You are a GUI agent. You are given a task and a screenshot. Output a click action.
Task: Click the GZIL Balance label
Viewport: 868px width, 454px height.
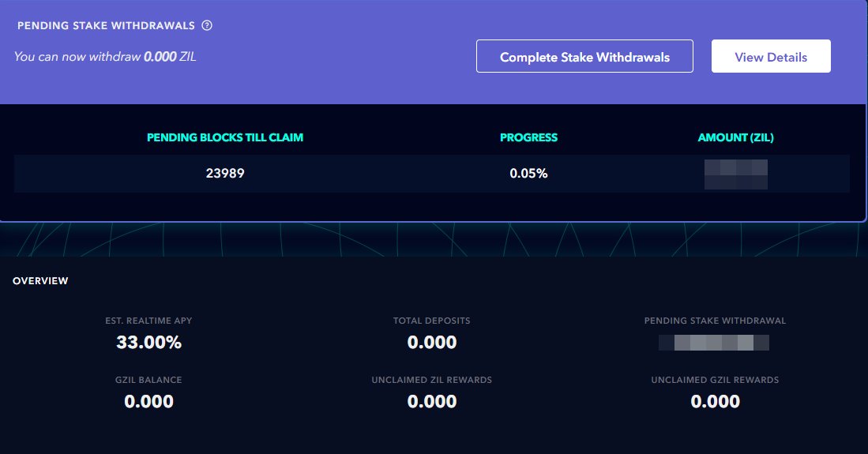coord(149,380)
